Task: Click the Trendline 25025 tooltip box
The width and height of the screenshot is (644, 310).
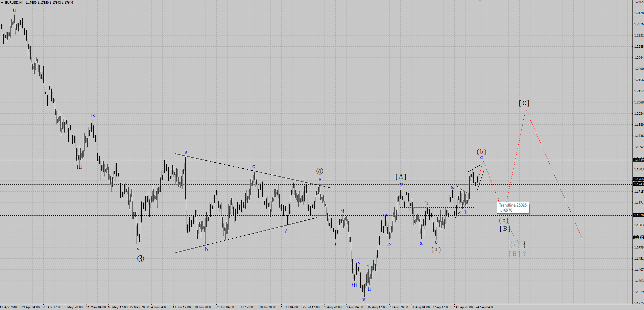Action: coord(513,208)
